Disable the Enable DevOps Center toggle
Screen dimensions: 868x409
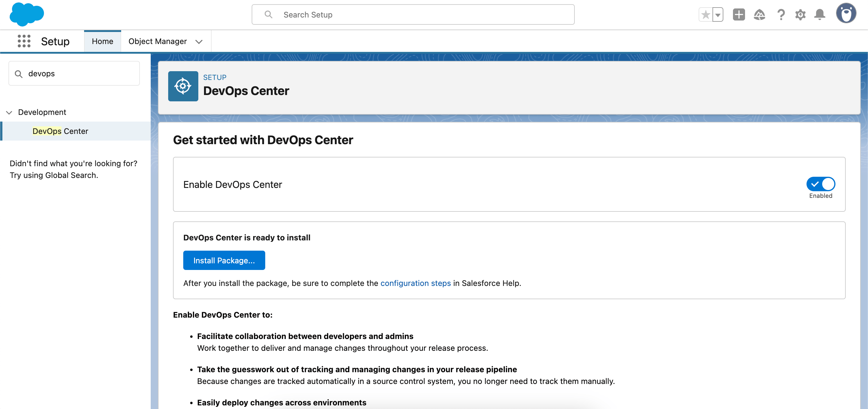(820, 184)
